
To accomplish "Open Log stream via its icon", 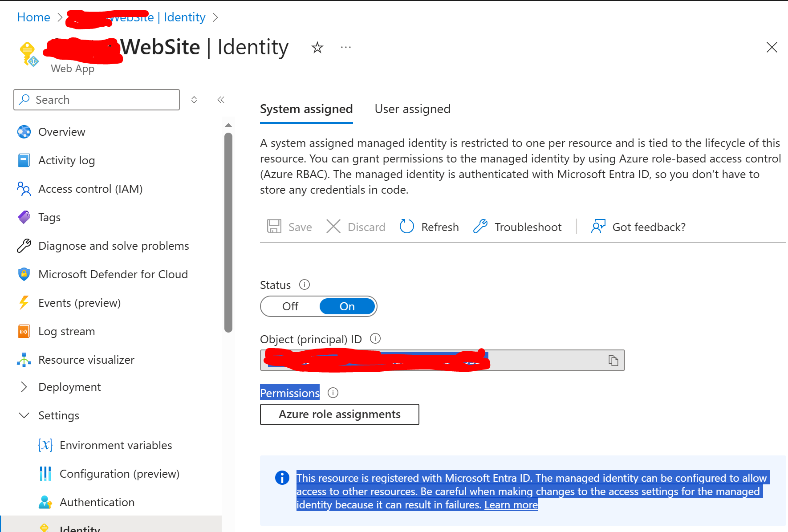I will (24, 331).
